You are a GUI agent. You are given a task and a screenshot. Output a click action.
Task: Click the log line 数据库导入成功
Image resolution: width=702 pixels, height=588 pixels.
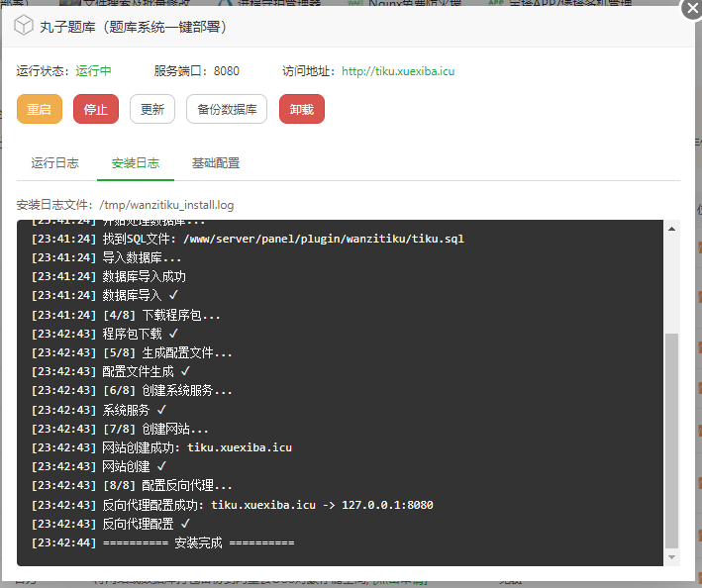click(x=108, y=276)
